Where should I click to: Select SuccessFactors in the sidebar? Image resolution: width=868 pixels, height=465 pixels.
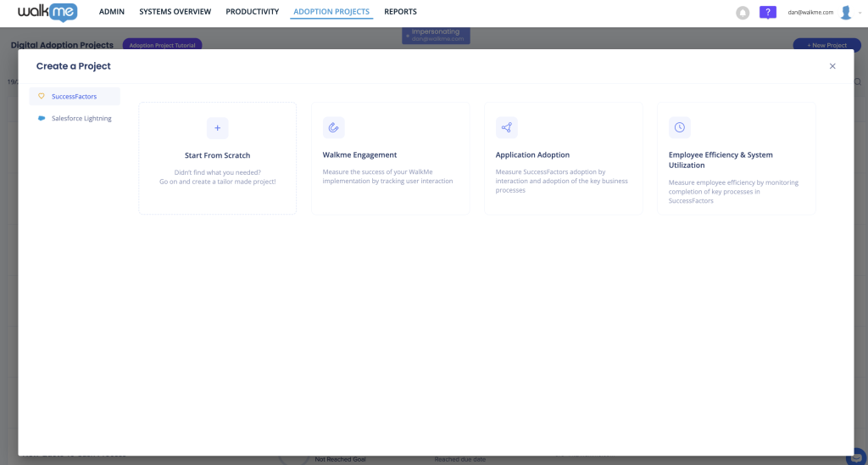pos(74,96)
